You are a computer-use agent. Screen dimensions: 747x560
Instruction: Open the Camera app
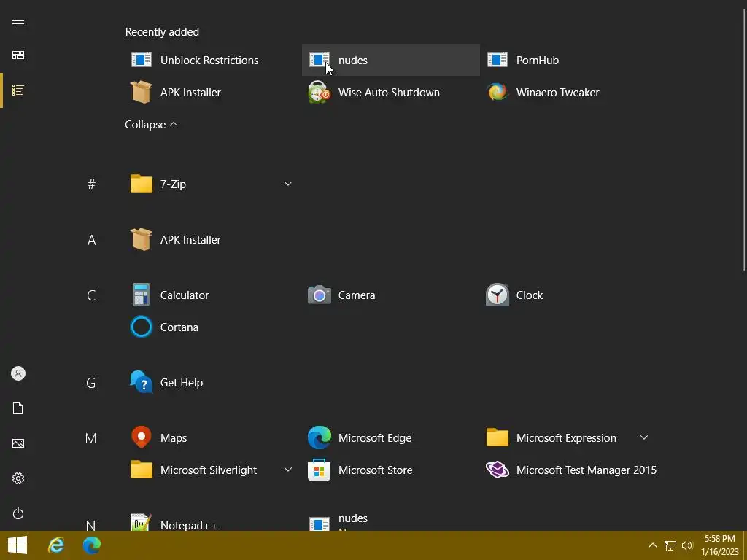click(391, 295)
